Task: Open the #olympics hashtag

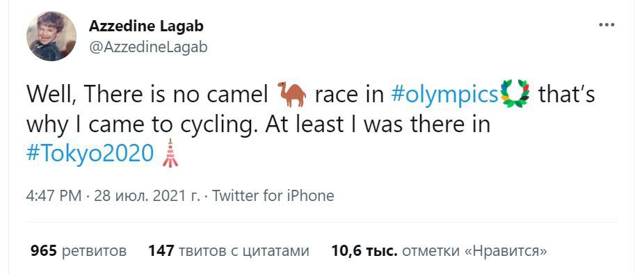Action: (x=445, y=95)
